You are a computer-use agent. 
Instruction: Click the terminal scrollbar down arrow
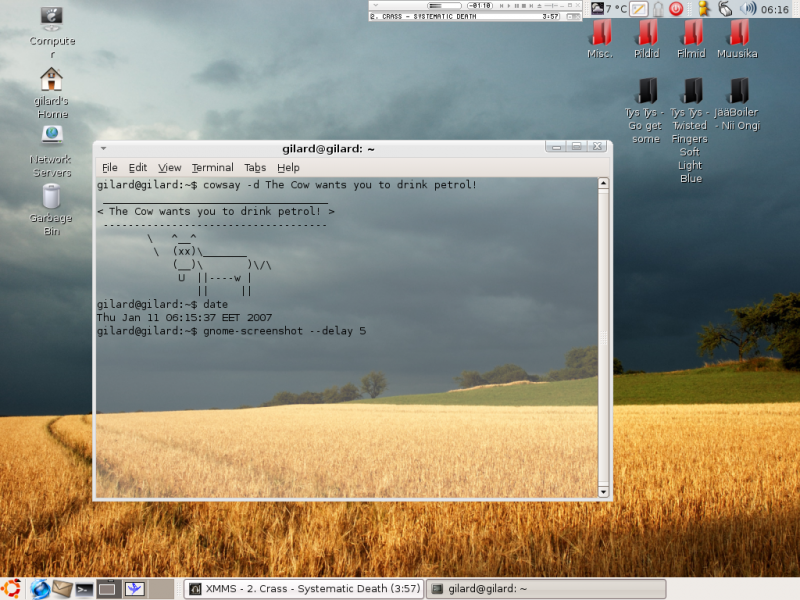[603, 492]
